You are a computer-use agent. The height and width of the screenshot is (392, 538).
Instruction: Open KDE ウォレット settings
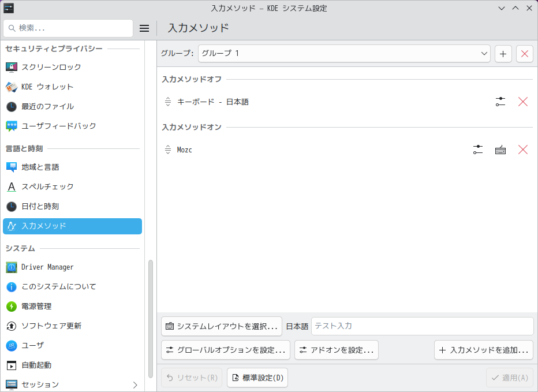pos(72,87)
